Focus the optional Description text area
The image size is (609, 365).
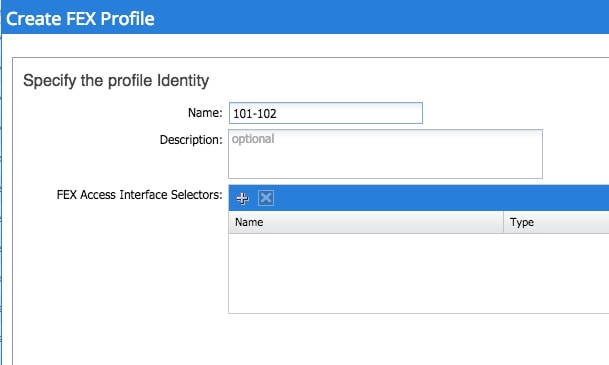click(385, 154)
